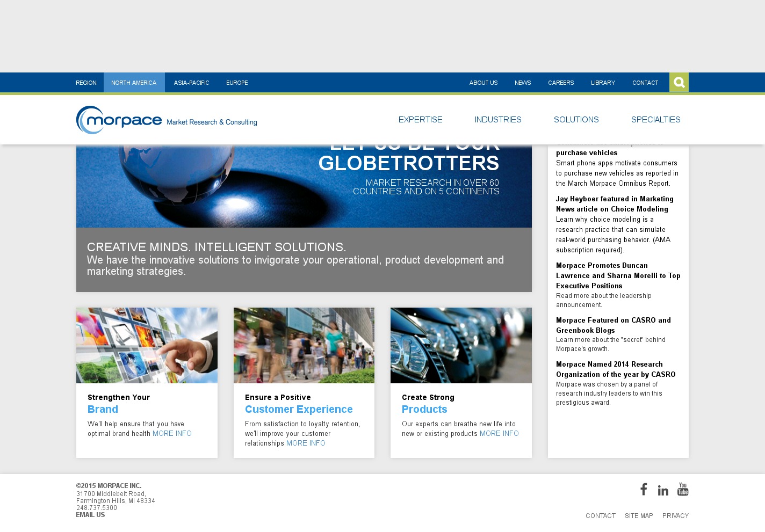Click 'Creative Minds. Intelligent Solutions.' heading
The image size is (765, 532).
coord(216,247)
